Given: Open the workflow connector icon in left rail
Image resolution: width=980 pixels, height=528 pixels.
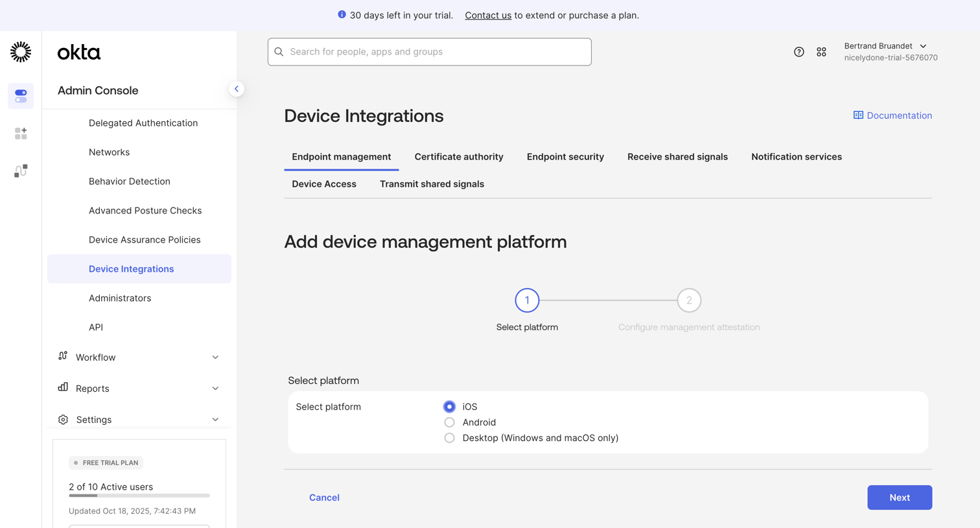Looking at the screenshot, I should coord(21,171).
